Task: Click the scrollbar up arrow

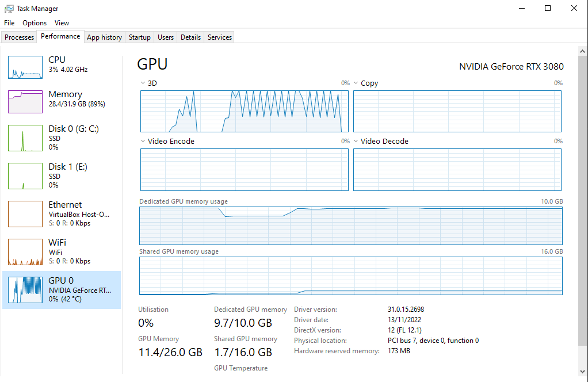Action: 582,51
